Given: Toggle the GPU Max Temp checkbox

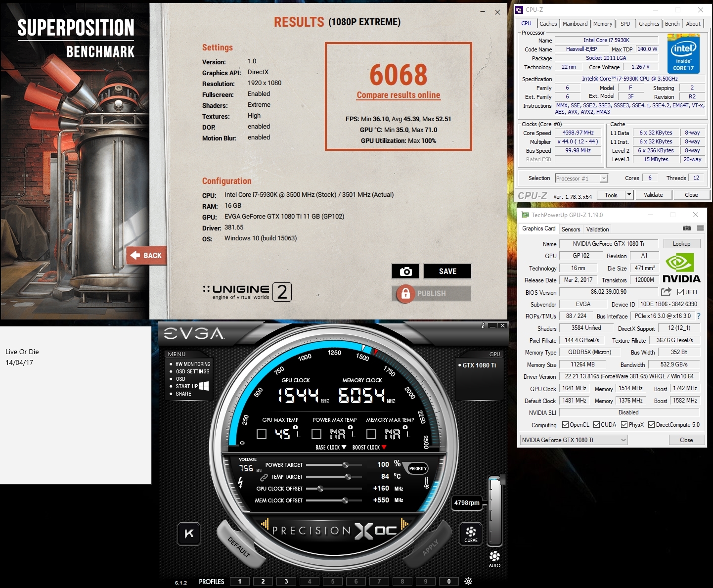Looking at the screenshot, I should coord(262,434).
